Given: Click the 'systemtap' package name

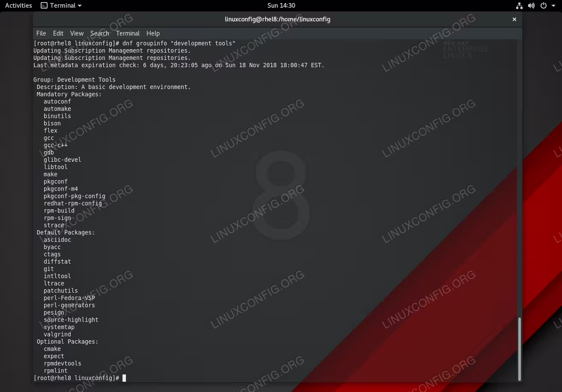Looking at the screenshot, I should (59, 327).
